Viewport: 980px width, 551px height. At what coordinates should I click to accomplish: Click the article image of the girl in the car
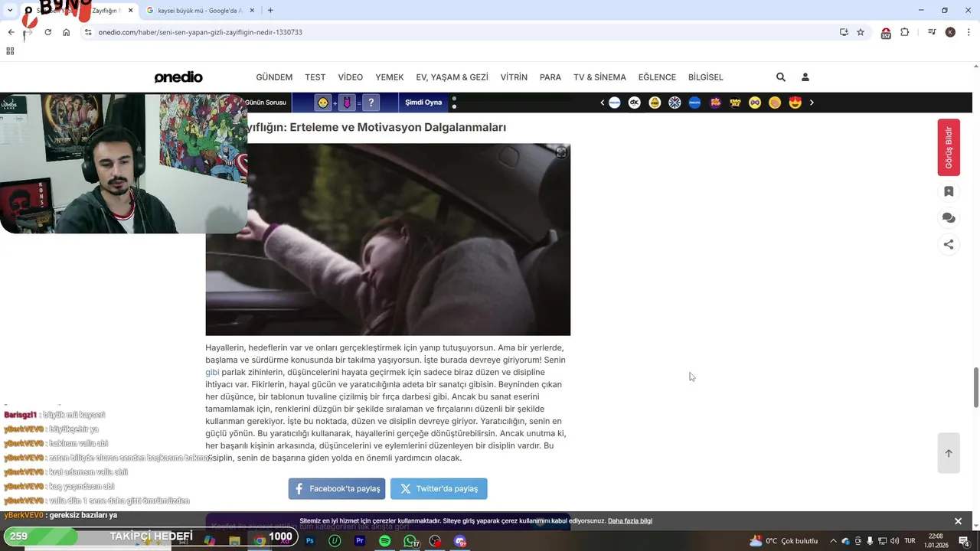(x=387, y=240)
